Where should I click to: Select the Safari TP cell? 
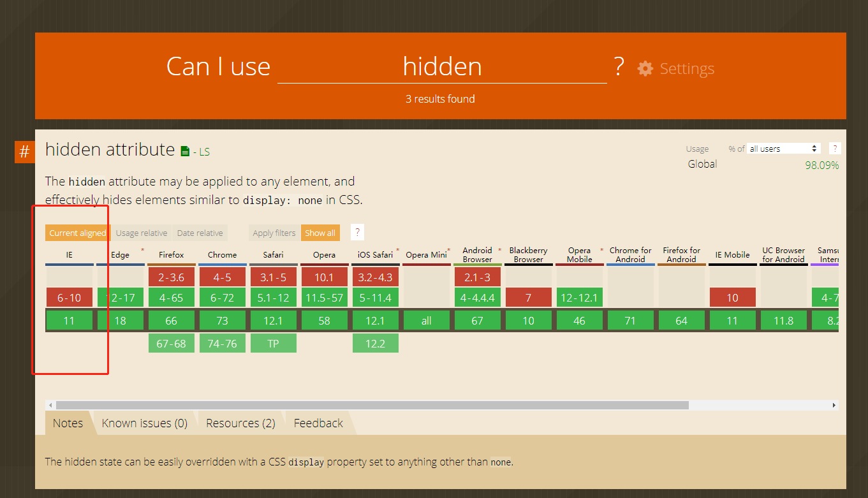click(x=274, y=344)
